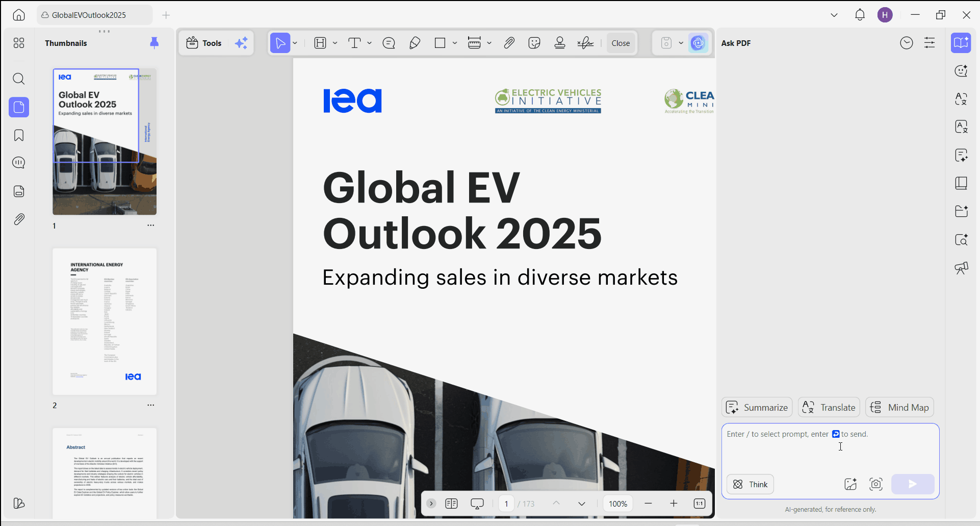The height and width of the screenshot is (526, 980).
Task: Attach an image to the prompt
Action: [850, 484]
